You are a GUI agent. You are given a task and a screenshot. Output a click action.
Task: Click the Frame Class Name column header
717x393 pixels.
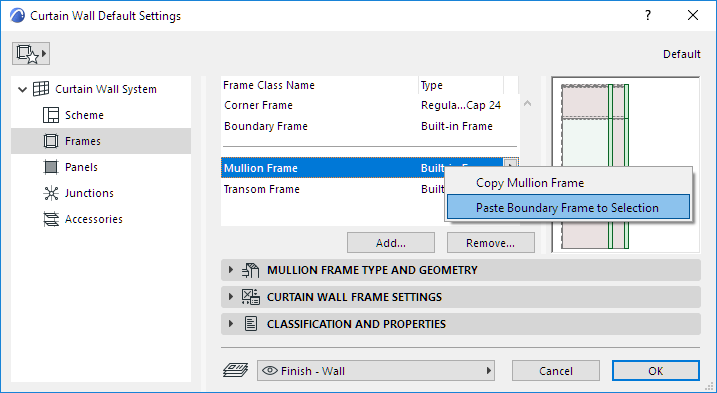pyautogui.click(x=320, y=85)
